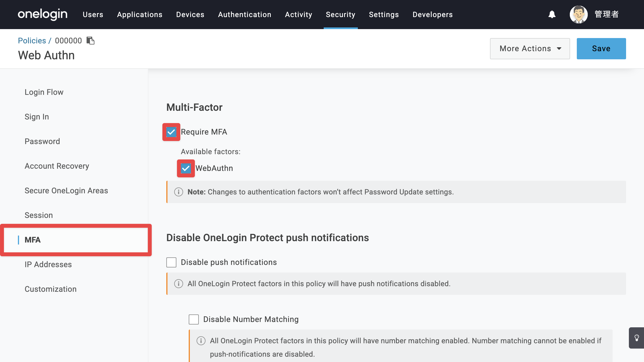Check the Disable Number Matching box
This screenshot has height=362, width=644.
point(194,319)
